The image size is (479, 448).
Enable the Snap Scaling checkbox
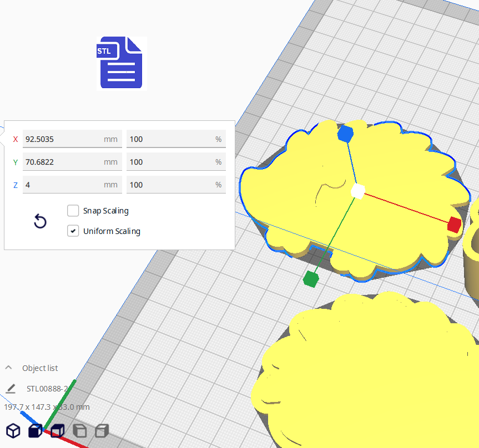[x=73, y=211]
